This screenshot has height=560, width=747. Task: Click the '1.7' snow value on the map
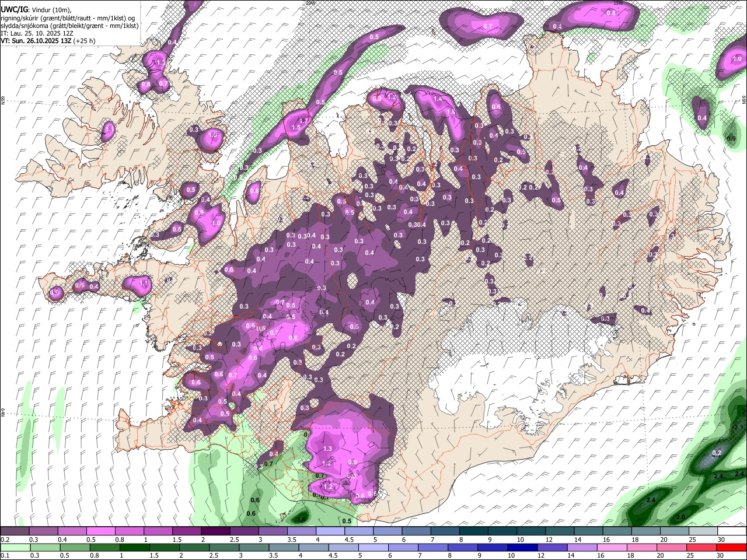coord(303,121)
